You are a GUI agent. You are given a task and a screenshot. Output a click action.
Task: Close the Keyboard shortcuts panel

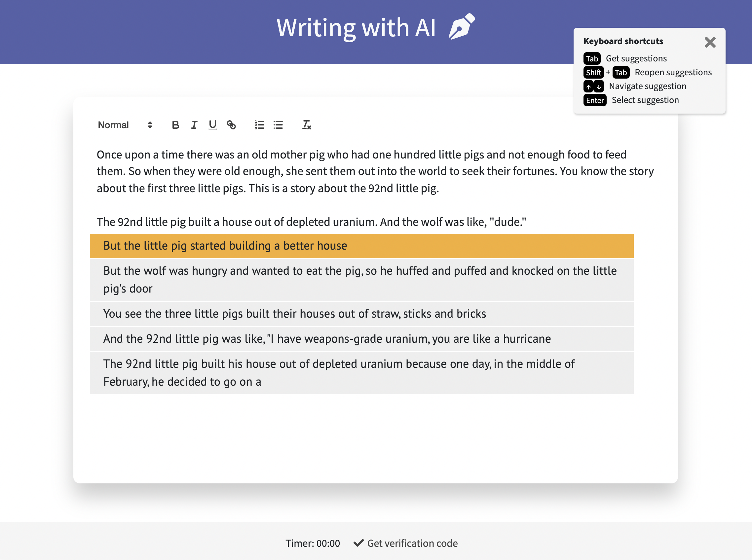[x=710, y=42]
